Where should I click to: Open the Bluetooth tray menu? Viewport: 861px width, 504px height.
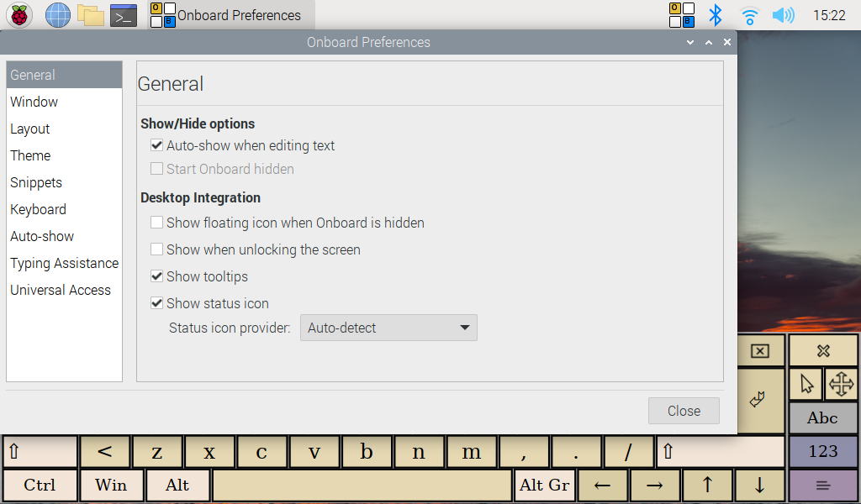pyautogui.click(x=715, y=15)
